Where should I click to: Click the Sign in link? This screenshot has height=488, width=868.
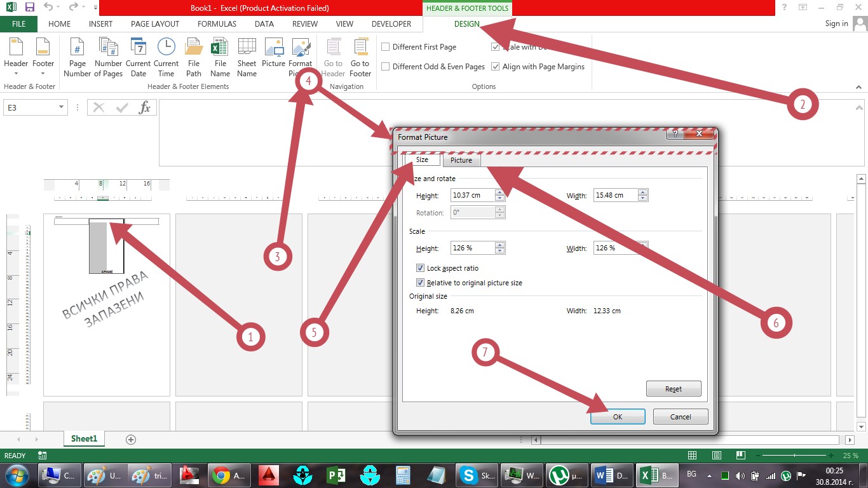point(836,24)
